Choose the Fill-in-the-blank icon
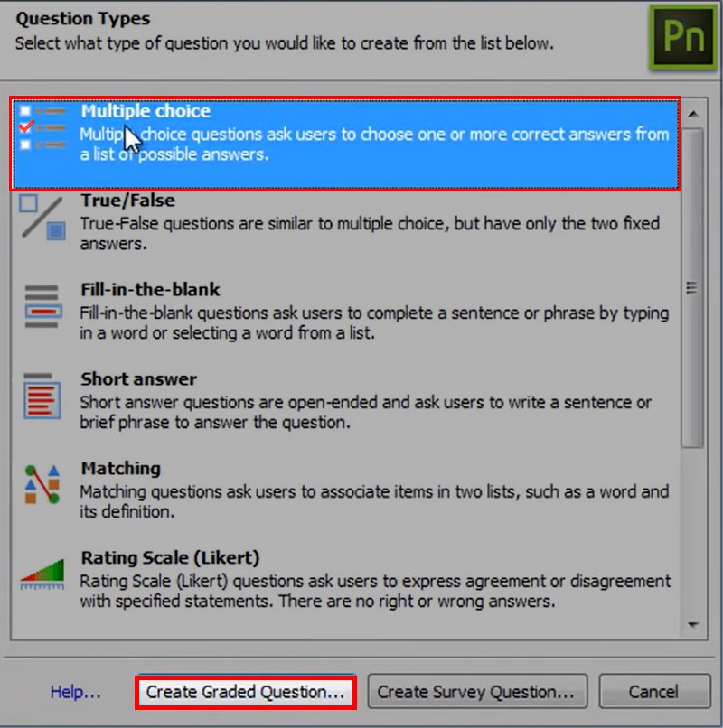 pos(42,306)
